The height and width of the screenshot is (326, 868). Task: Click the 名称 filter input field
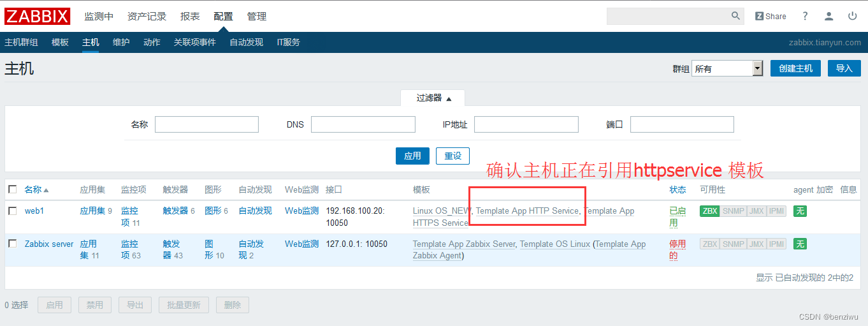point(206,124)
